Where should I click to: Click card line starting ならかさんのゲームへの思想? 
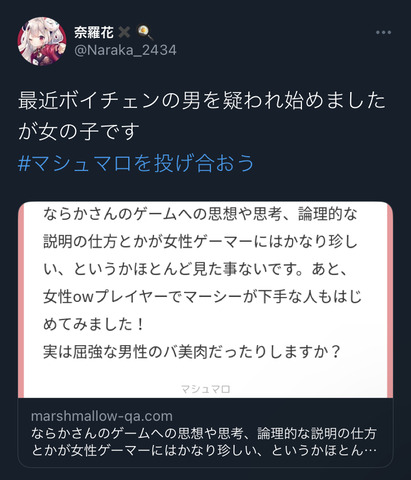(200, 214)
